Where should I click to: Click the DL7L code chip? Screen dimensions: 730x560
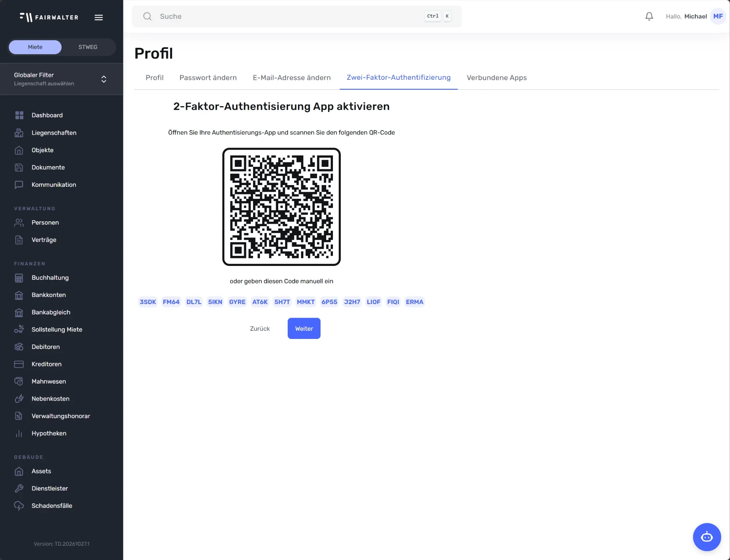tap(194, 302)
